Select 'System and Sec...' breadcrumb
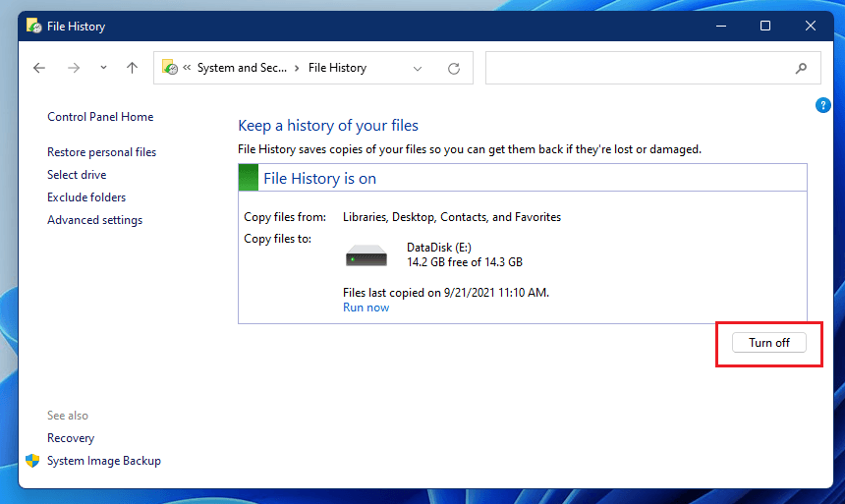The image size is (845, 504). 242,68
